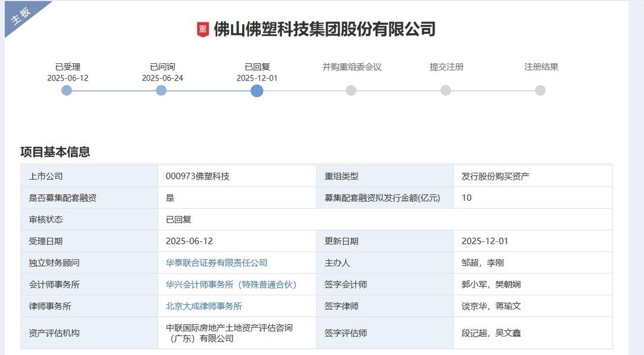Viewport: 644px width, 355px height.
Task: Click the 发行股份购买资产 cell
Action: point(533,176)
